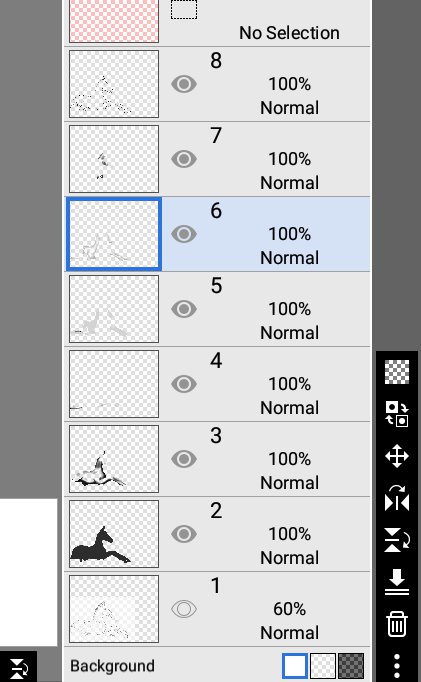Click the merge layer down arrow icon
421x682 pixels.
coord(397,582)
